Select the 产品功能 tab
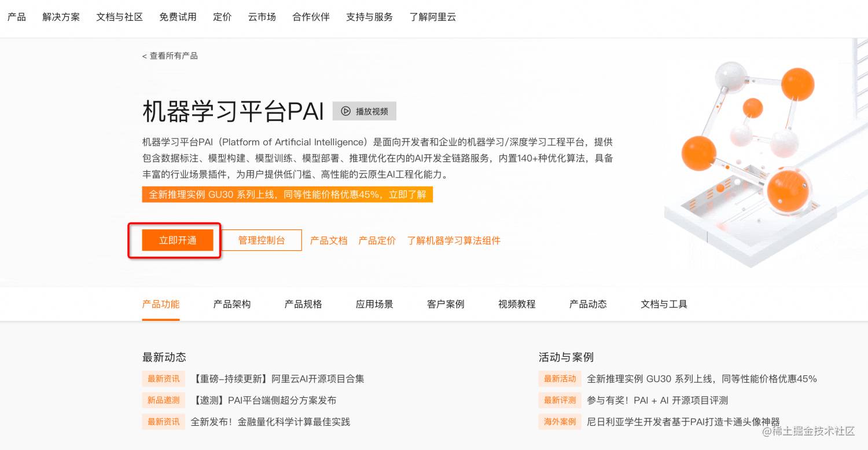This screenshot has height=450, width=868. point(161,304)
